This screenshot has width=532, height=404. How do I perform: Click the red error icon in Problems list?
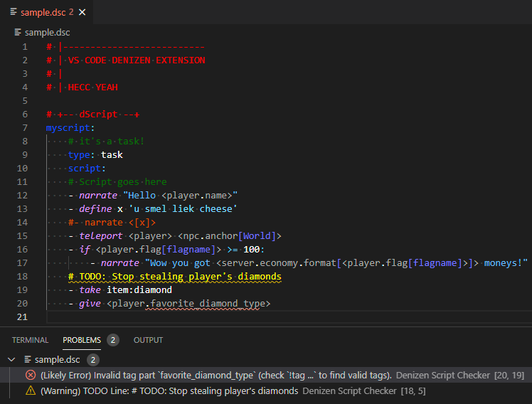click(31, 375)
